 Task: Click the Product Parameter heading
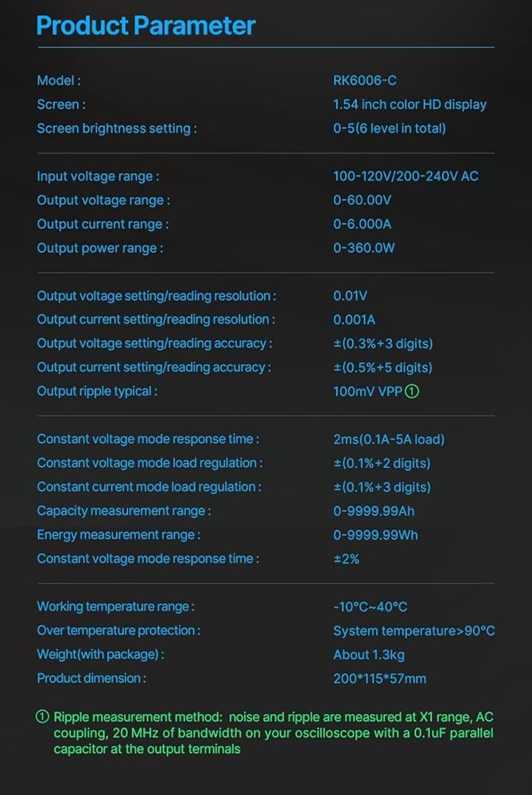(146, 25)
